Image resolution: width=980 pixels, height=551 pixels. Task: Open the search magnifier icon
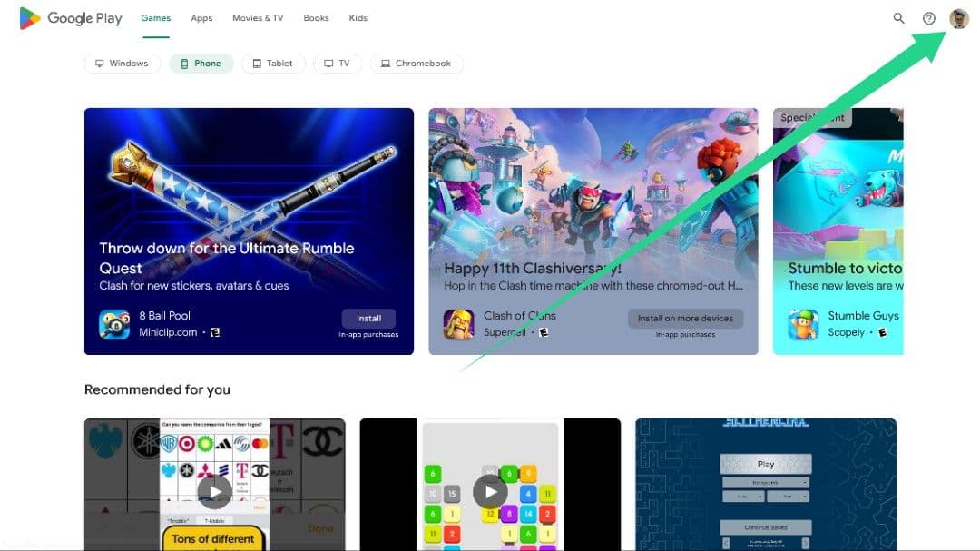click(x=898, y=18)
